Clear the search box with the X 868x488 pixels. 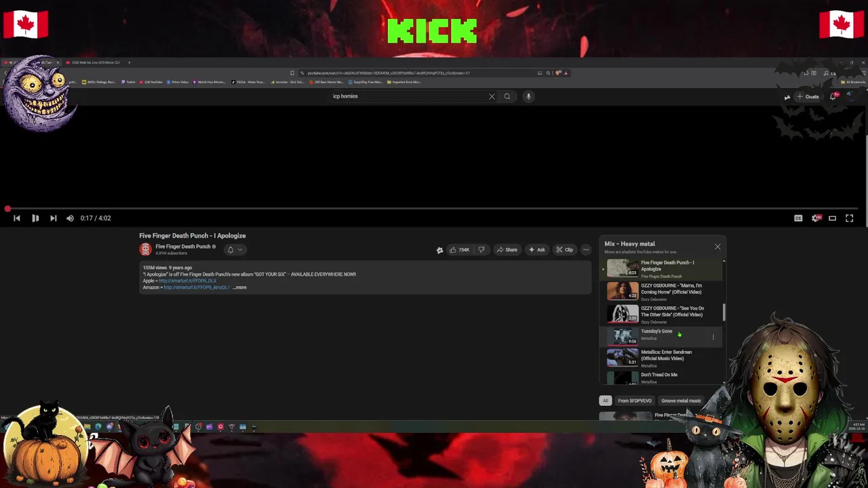[x=492, y=96]
